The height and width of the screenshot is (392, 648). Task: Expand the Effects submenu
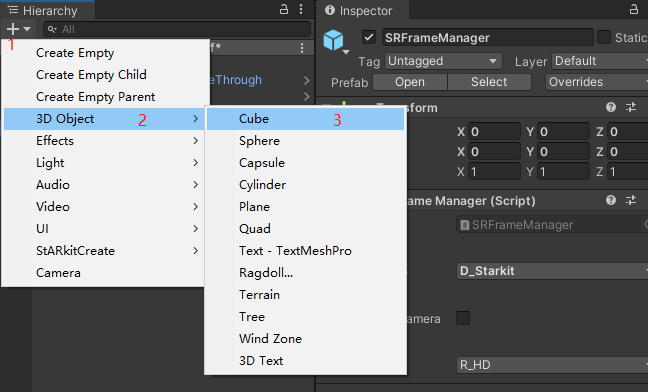coord(104,141)
